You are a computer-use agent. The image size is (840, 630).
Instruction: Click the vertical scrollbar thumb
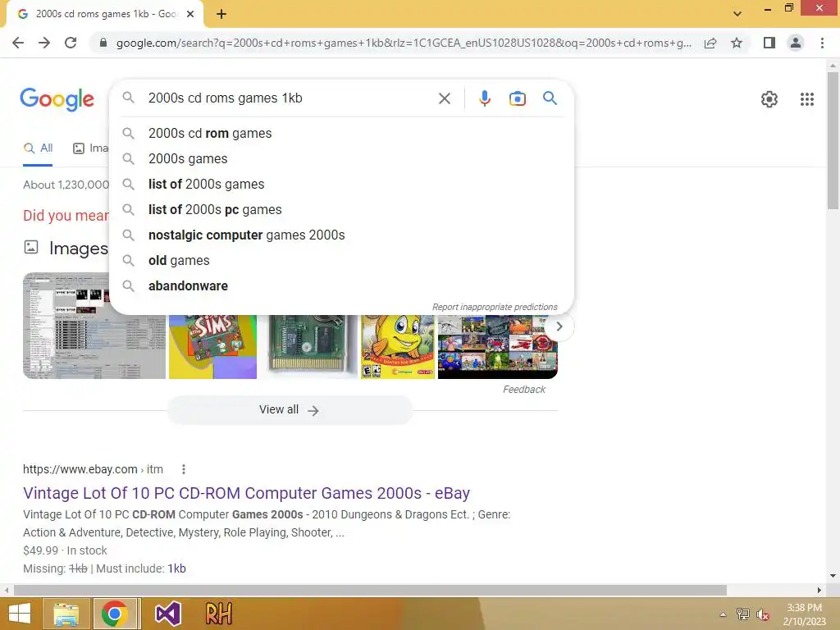(x=833, y=140)
